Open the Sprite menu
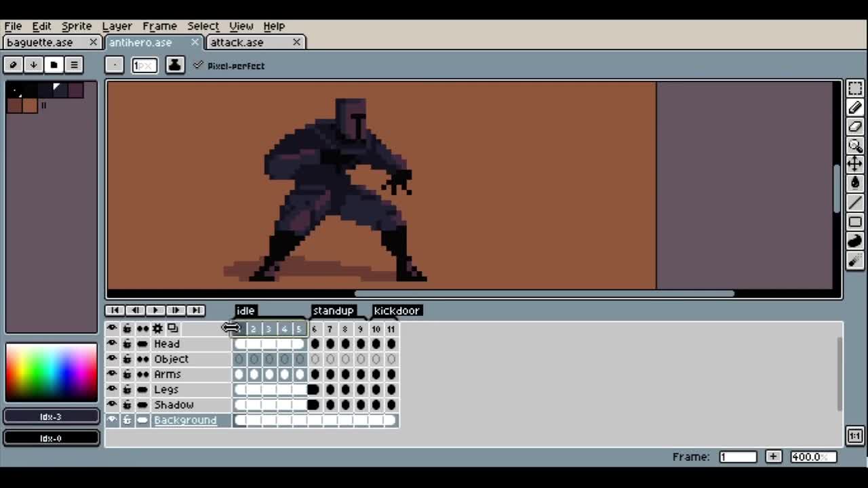This screenshot has width=868, height=488. click(x=77, y=26)
